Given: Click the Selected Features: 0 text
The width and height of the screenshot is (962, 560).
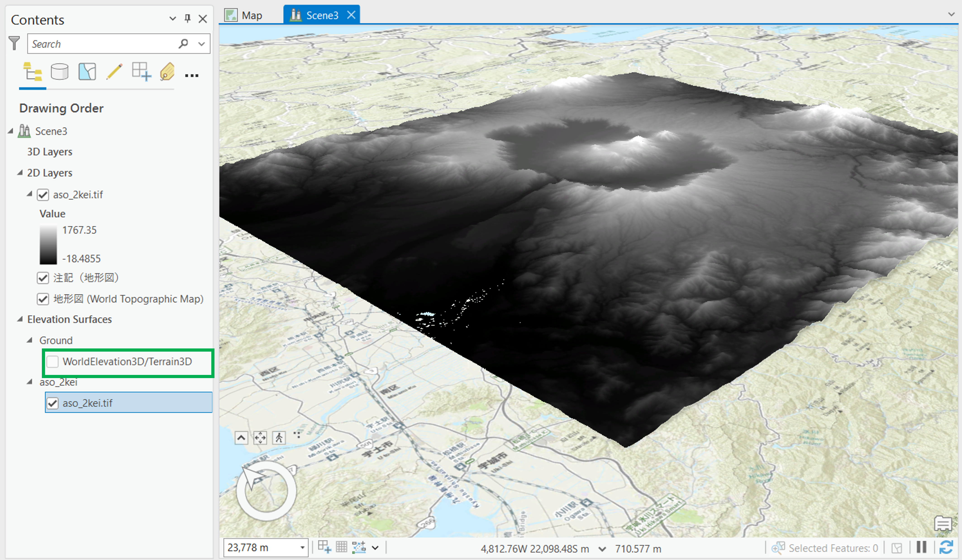Looking at the screenshot, I should pyautogui.click(x=833, y=548).
